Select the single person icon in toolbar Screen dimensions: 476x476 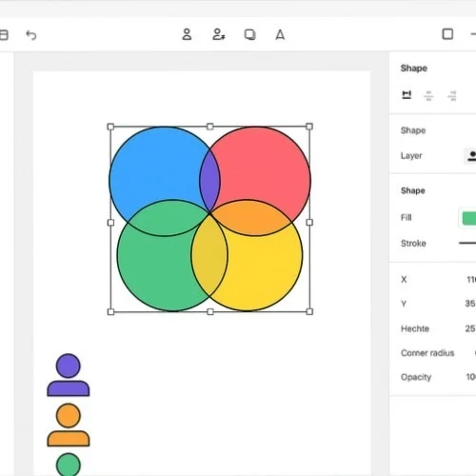coord(187,34)
